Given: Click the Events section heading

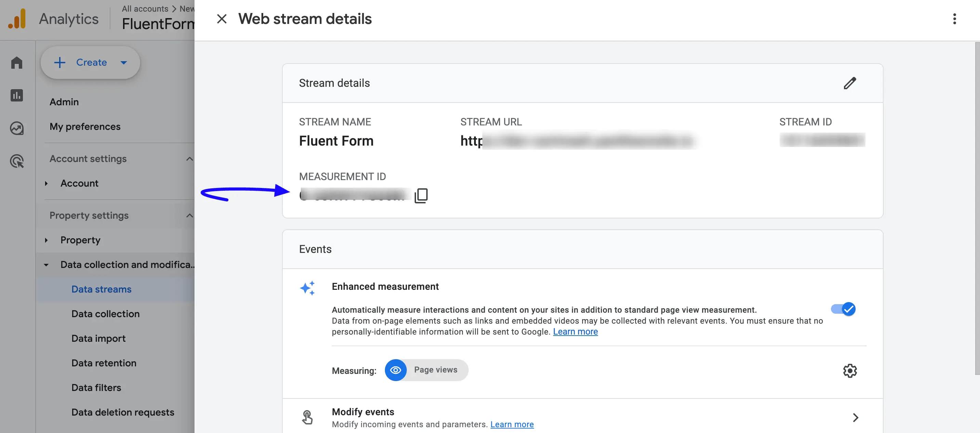Looking at the screenshot, I should click(315, 249).
